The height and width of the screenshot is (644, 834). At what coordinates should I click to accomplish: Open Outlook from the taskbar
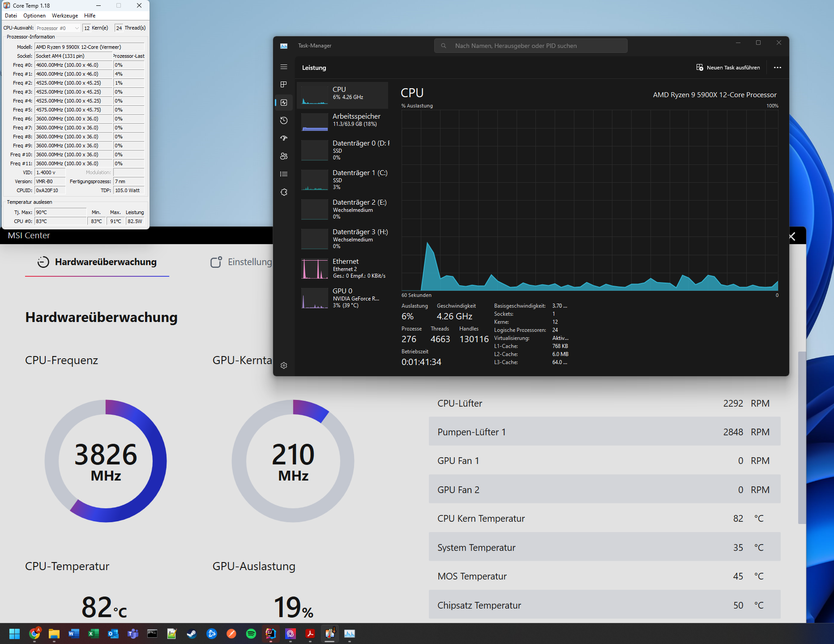point(113,634)
